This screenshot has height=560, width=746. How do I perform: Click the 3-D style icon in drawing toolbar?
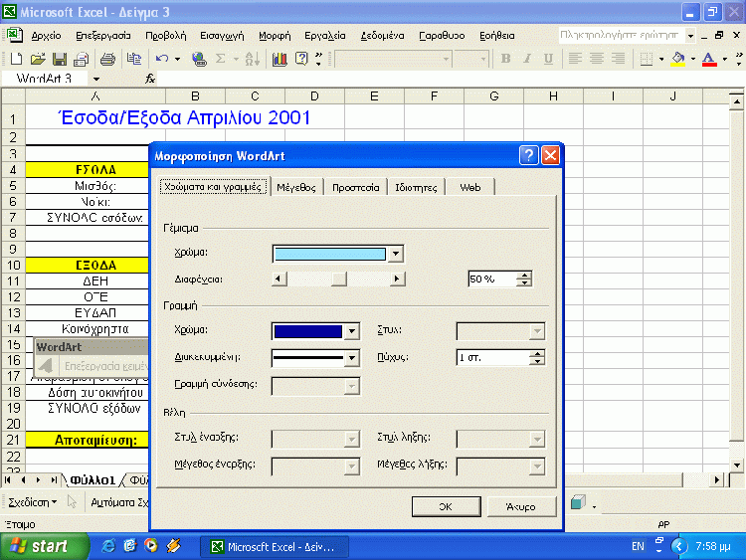578,502
